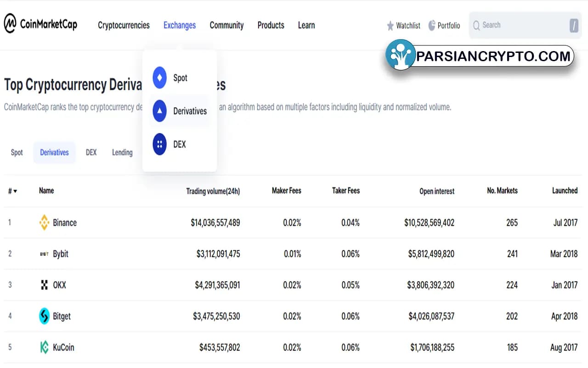Click Binance taker fee 0.04%
588x368 pixels.
coord(351,223)
